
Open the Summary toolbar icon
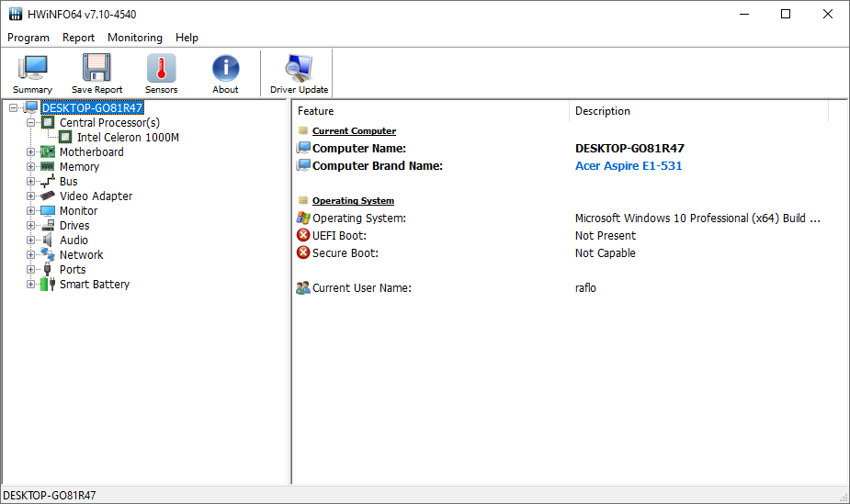coord(32,69)
